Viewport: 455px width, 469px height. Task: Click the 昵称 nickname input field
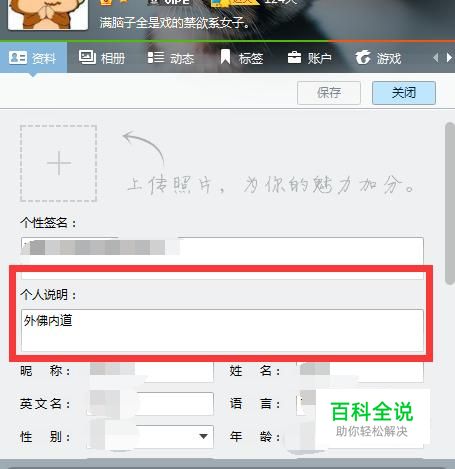click(150, 371)
